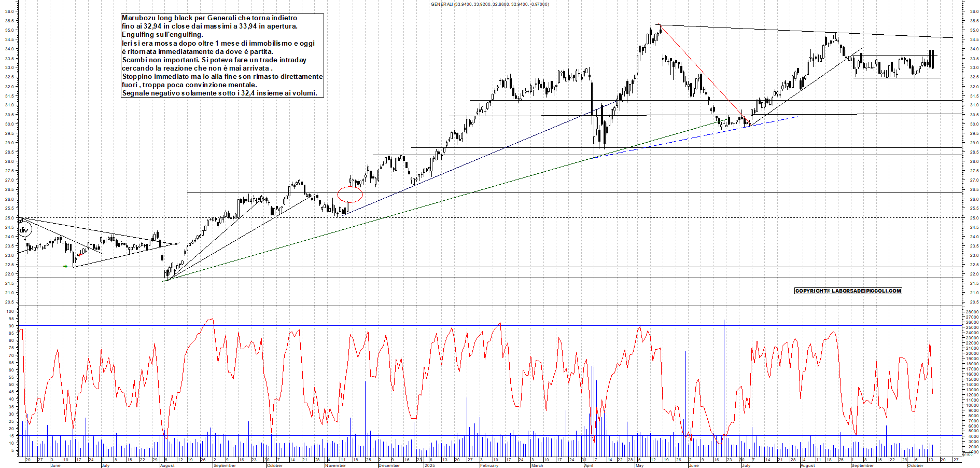The width and height of the screenshot is (980, 468).
Task: Select the red ellipse annotation on the chart
Action: point(350,194)
